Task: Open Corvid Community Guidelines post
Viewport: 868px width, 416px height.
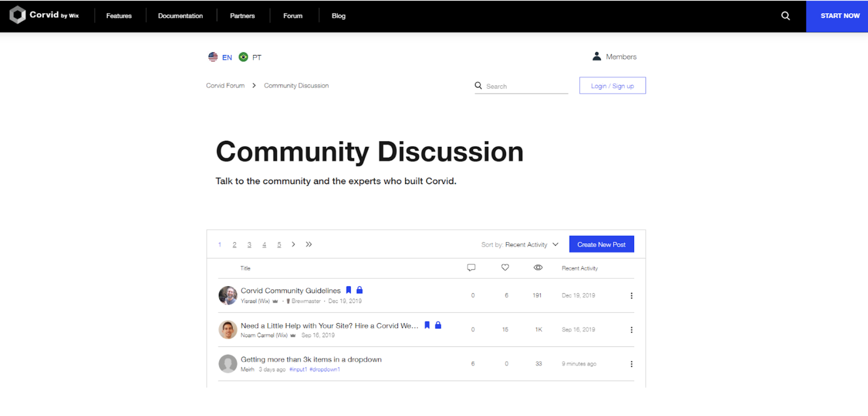Action: pyautogui.click(x=291, y=291)
